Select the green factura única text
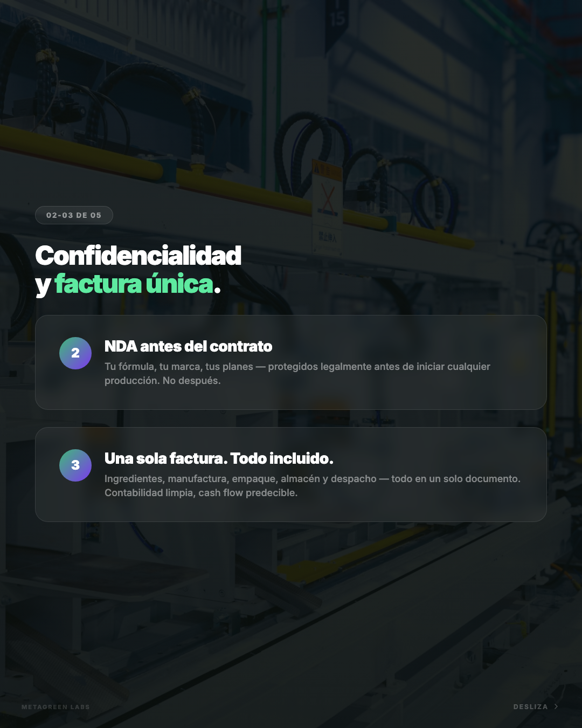The image size is (582, 728). [134, 284]
